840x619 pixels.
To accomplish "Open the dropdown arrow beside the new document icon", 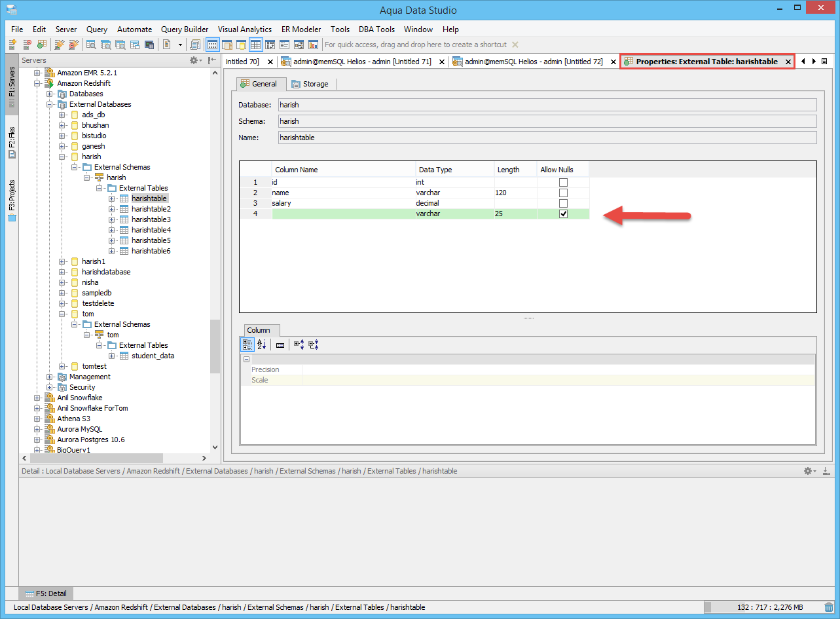I will point(180,45).
